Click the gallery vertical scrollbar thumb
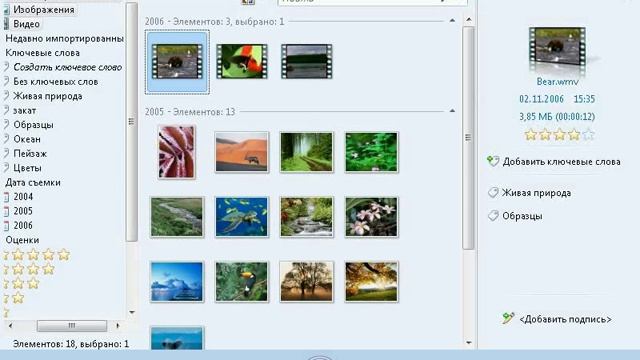The height and width of the screenshot is (360, 640). coord(469,138)
